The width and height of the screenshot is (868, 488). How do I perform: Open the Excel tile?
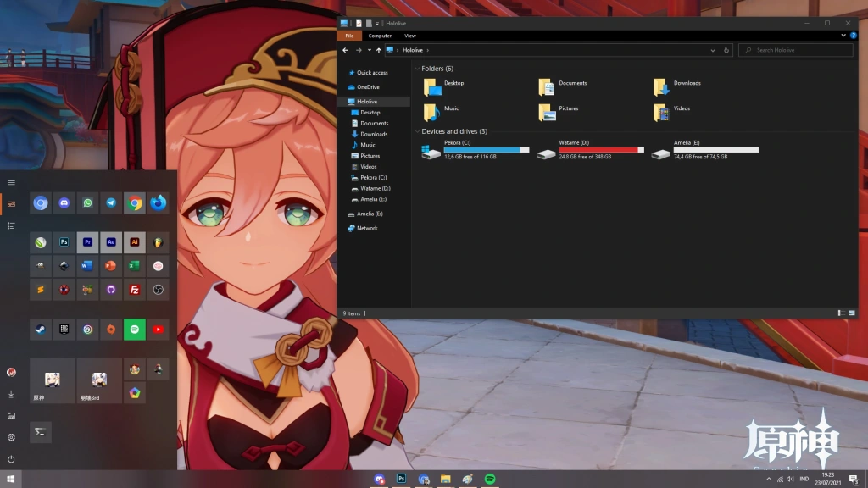click(135, 266)
